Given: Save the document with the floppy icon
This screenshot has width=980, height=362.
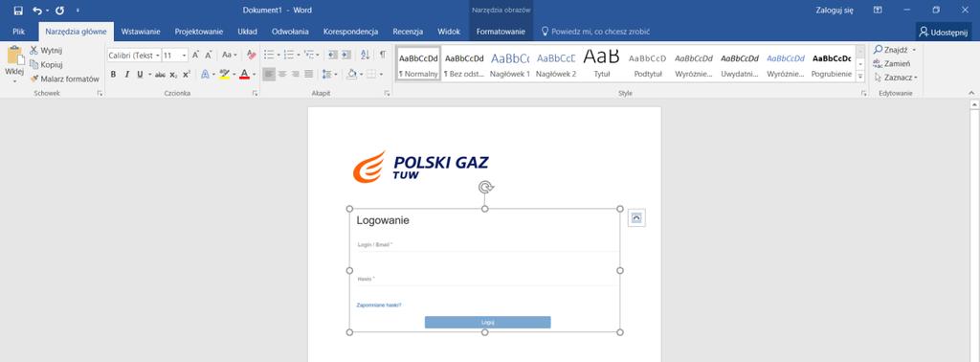Looking at the screenshot, I should [18, 11].
